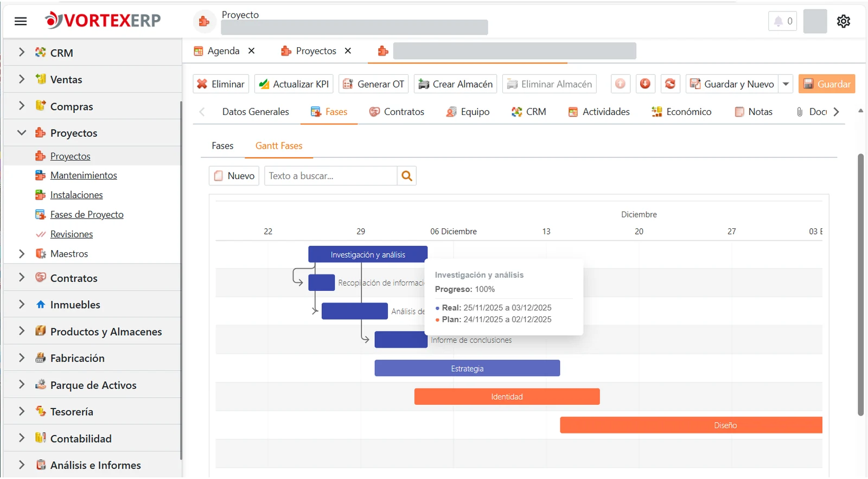Click the orange Guardar button
The image size is (868, 479).
pyautogui.click(x=827, y=84)
